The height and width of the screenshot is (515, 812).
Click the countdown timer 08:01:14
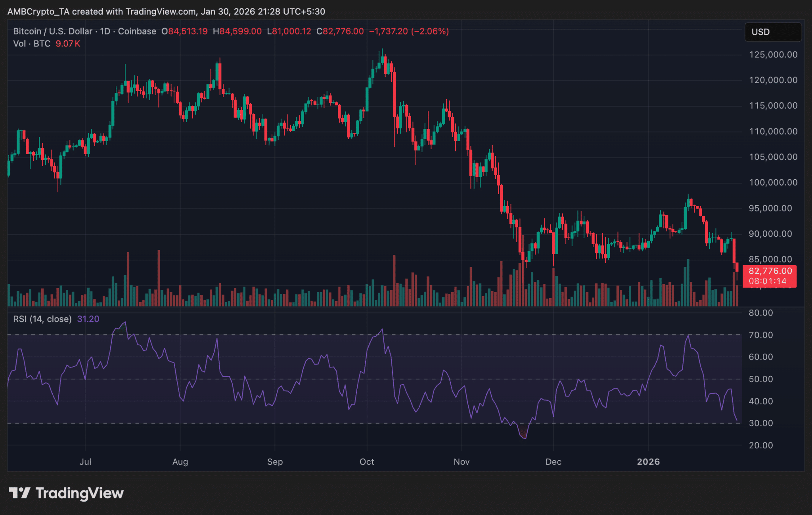click(x=768, y=281)
